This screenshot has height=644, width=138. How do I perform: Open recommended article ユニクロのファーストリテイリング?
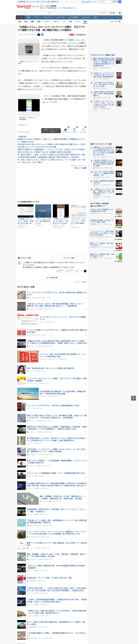[63, 318]
